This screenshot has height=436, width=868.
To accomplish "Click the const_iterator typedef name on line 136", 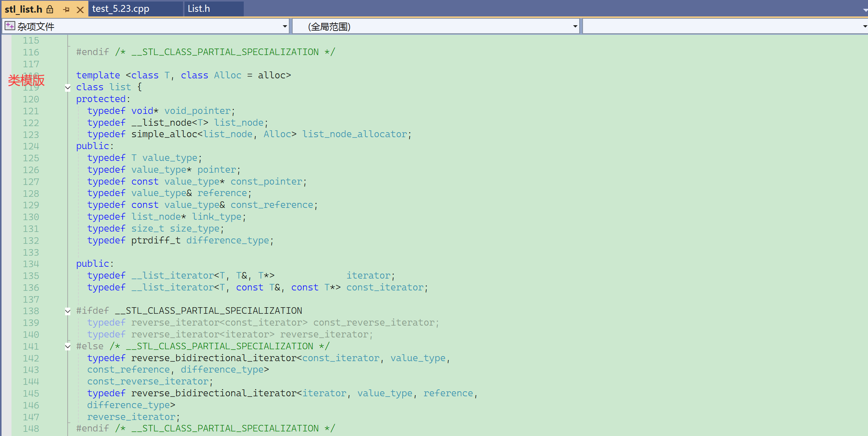I will (x=385, y=288).
